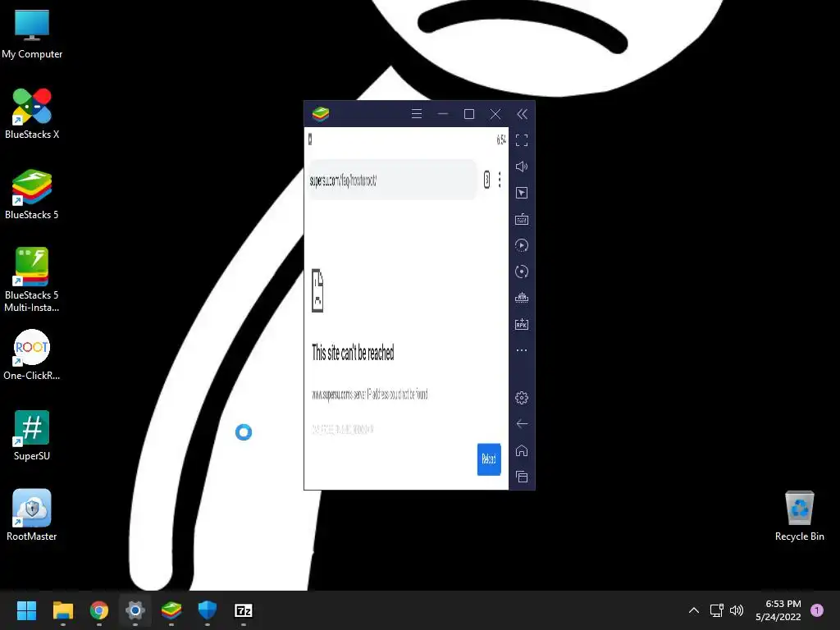840x630 pixels.
Task: Click the sync/rotate circular sidebar icon
Action: (522, 272)
